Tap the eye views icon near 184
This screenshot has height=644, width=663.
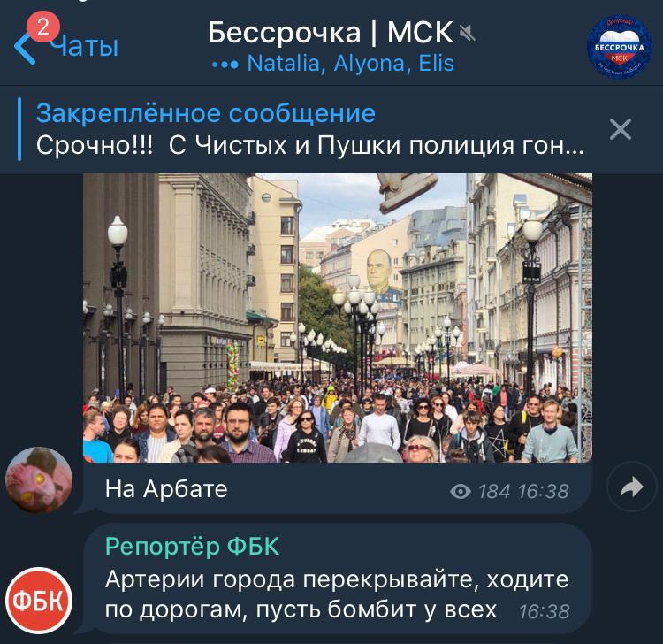(461, 492)
